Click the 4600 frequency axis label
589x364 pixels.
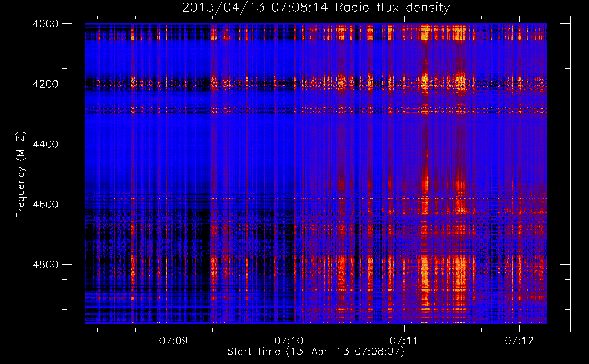(x=46, y=204)
